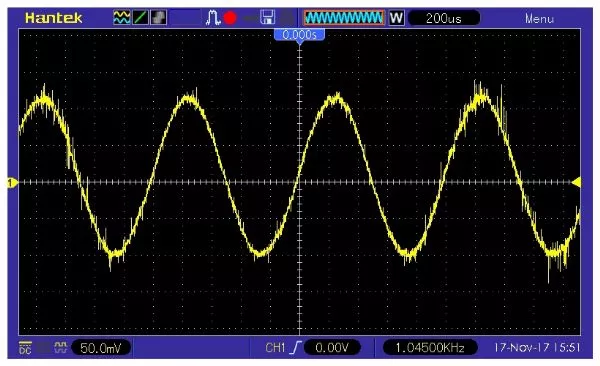Select the green diagonal line math icon
This screenshot has width=600, height=366.
tap(140, 18)
